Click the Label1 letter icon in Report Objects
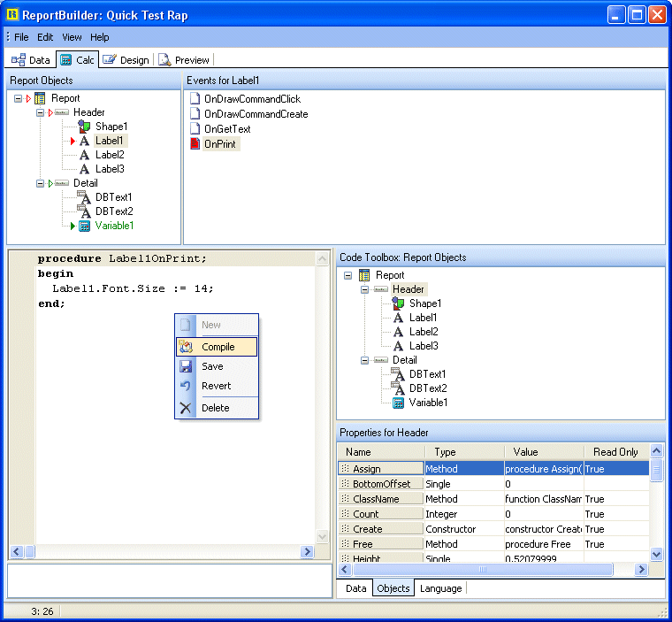 coord(84,141)
